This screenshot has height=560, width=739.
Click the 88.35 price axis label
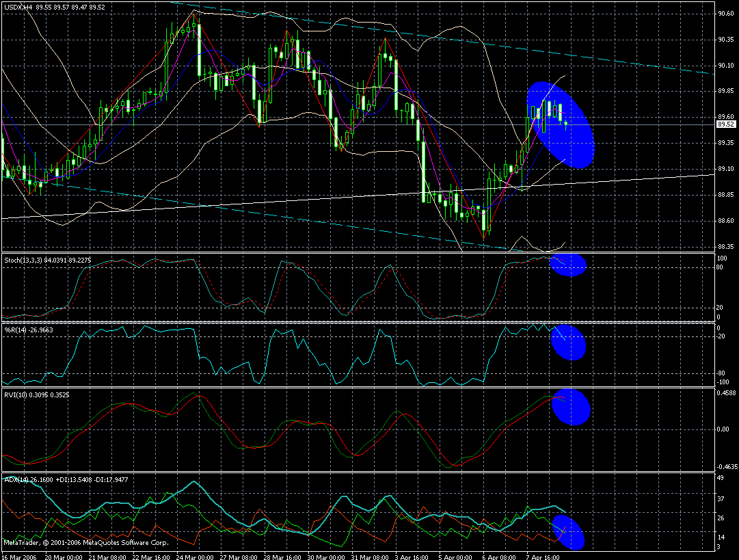coord(726,247)
